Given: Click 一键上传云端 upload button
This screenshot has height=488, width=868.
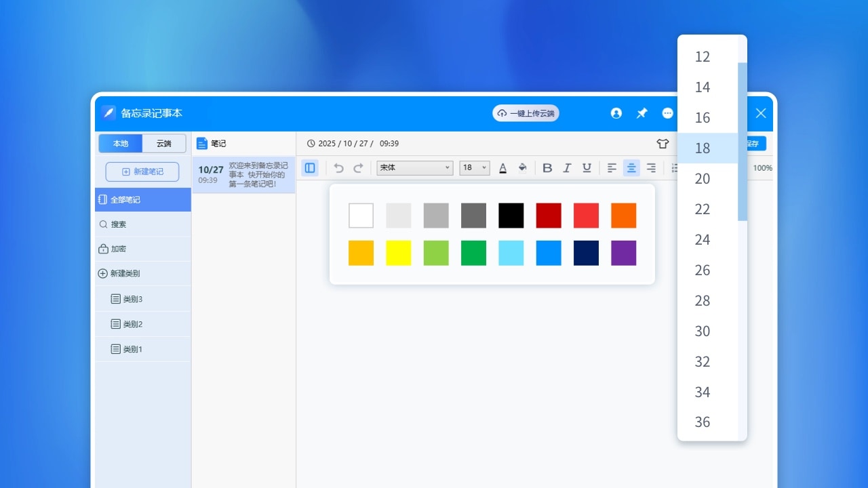Looking at the screenshot, I should 526,113.
